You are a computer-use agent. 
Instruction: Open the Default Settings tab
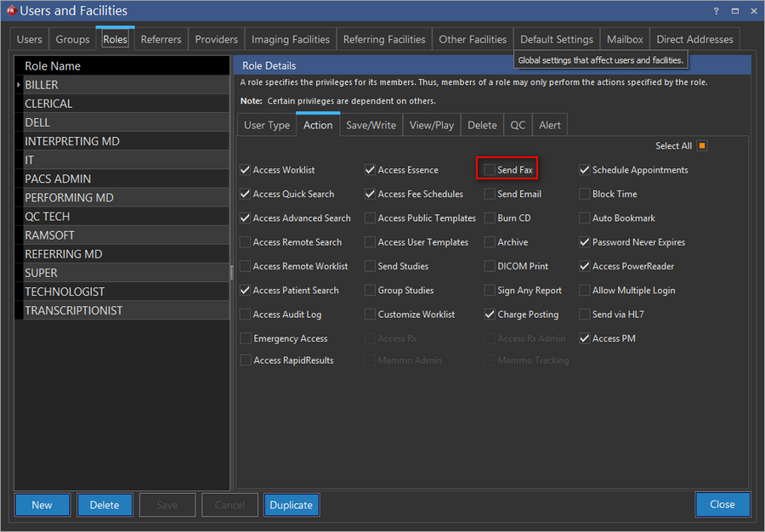[556, 39]
